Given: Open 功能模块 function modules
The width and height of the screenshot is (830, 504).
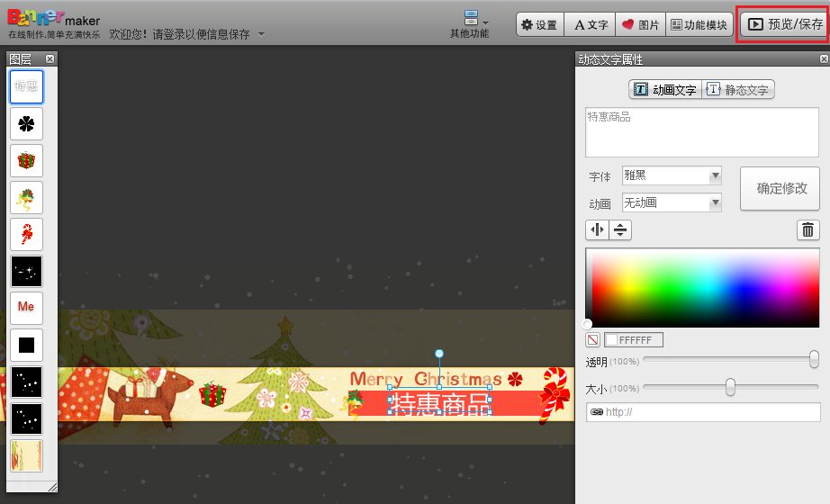Looking at the screenshot, I should click(699, 25).
